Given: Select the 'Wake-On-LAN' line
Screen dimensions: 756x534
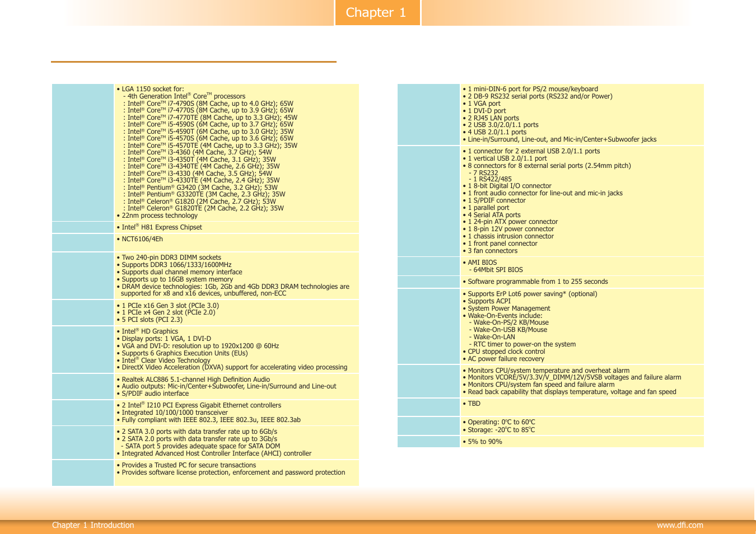Looking at the screenshot, I should [x=492, y=337].
